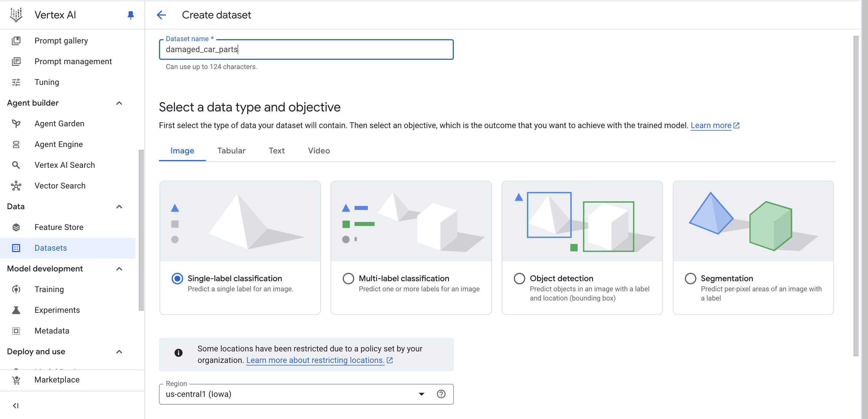Collapse the Data section
This screenshot has width=868, height=419.
(x=119, y=206)
